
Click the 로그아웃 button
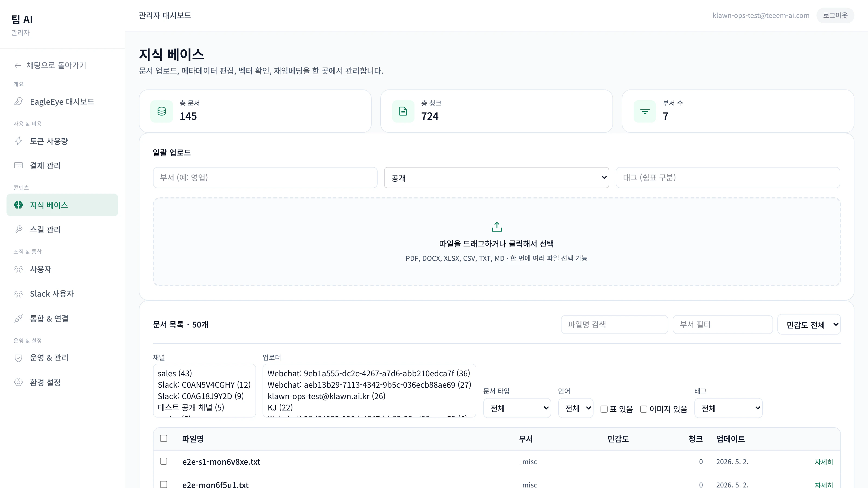coord(835,15)
